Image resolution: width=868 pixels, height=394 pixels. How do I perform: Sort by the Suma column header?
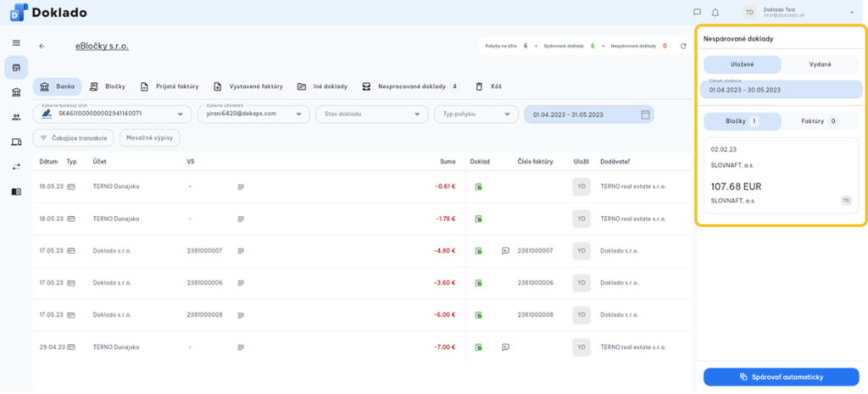pos(448,162)
